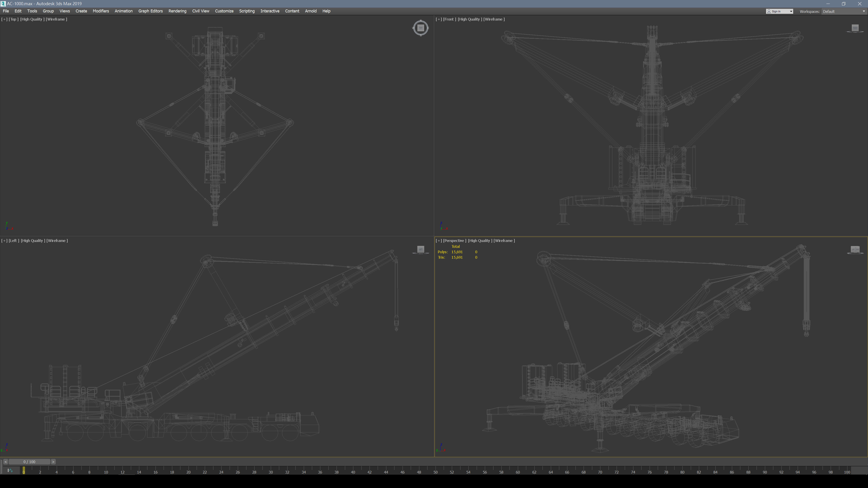
Task: Click the Polys: 15,691 statistic
Action: point(450,252)
